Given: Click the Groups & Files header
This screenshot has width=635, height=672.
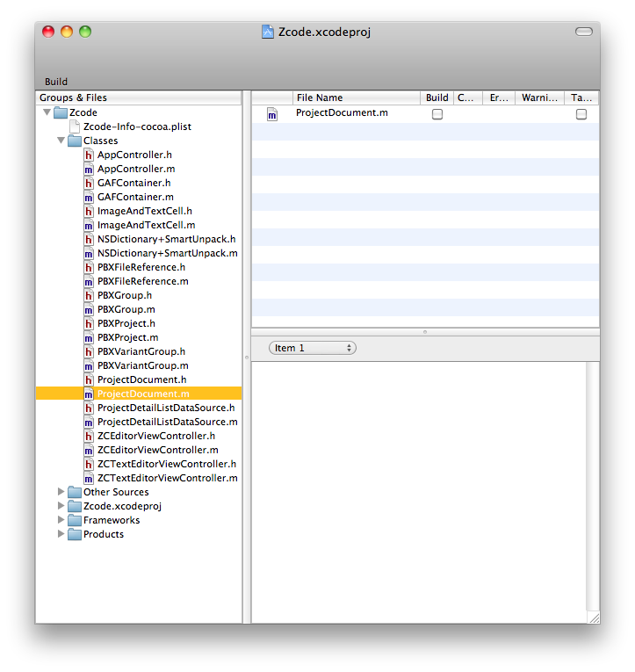Looking at the screenshot, I should (139, 98).
